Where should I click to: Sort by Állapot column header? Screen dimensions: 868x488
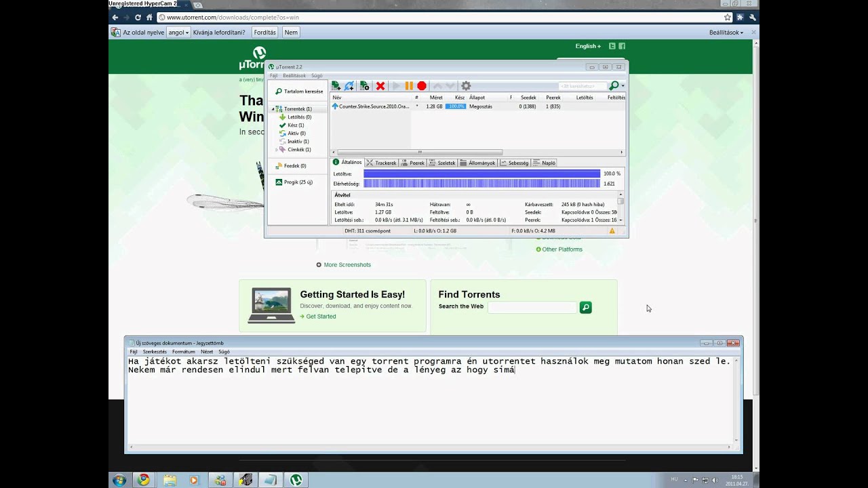(x=487, y=98)
